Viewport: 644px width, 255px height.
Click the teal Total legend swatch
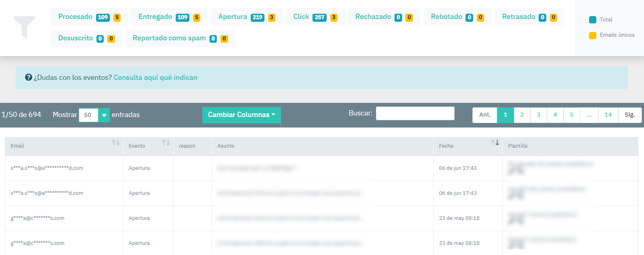click(593, 20)
